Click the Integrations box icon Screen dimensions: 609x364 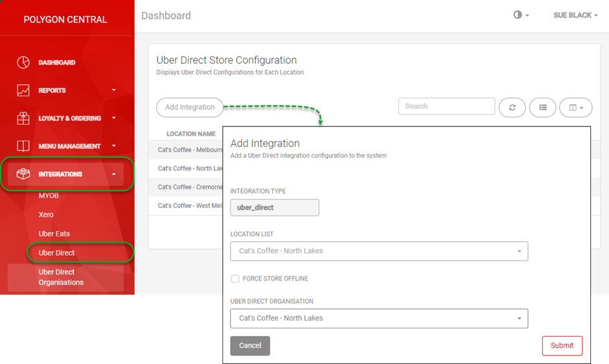pyautogui.click(x=23, y=174)
